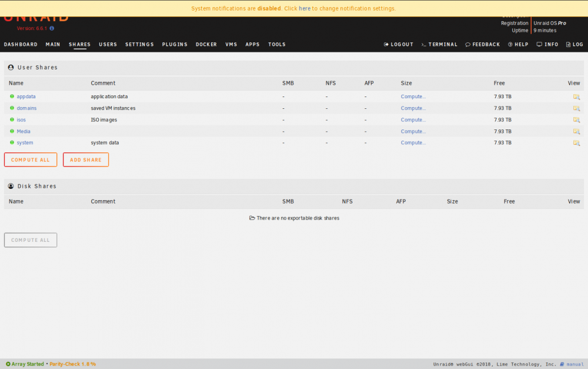This screenshot has width=588, height=369.
Task: Open the manual book icon in footer
Action: coord(562,364)
